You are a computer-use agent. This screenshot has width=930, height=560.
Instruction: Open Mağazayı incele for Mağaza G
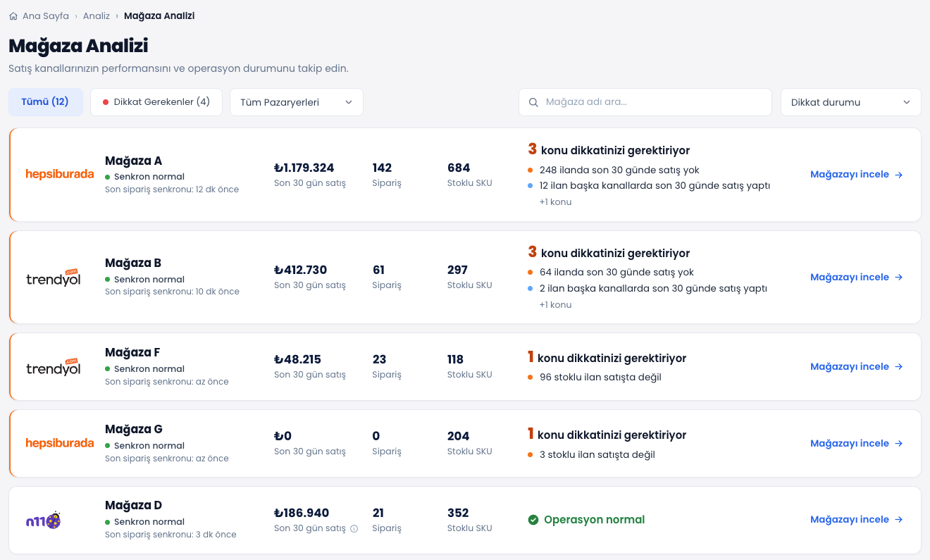pos(857,443)
